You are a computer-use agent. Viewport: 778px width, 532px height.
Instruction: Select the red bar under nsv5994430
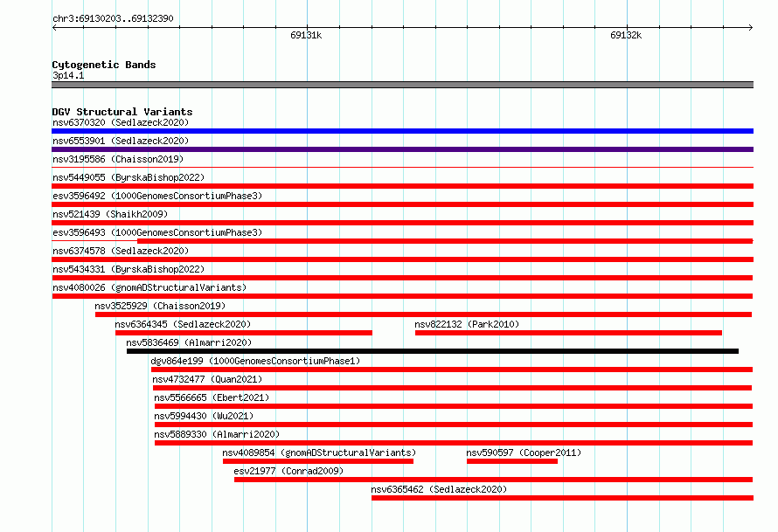[x=454, y=425]
